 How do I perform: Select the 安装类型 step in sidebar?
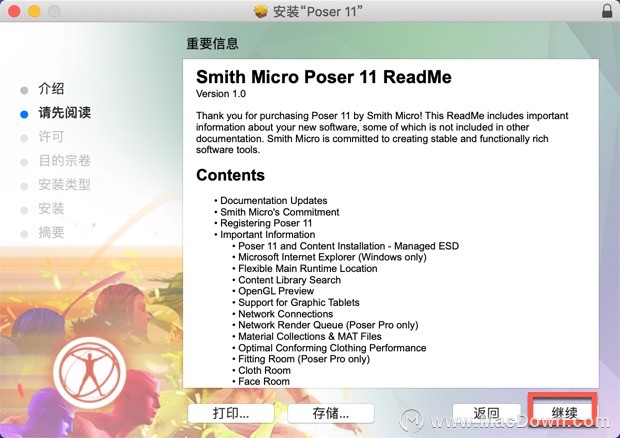point(64,185)
